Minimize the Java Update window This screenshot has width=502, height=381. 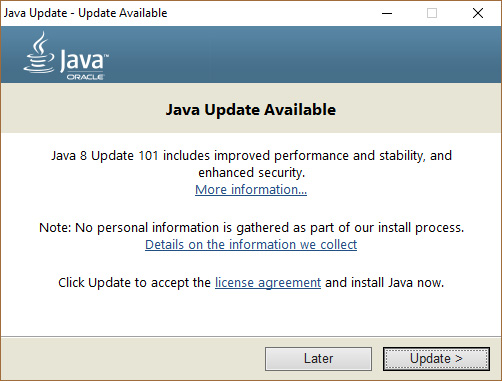point(387,13)
